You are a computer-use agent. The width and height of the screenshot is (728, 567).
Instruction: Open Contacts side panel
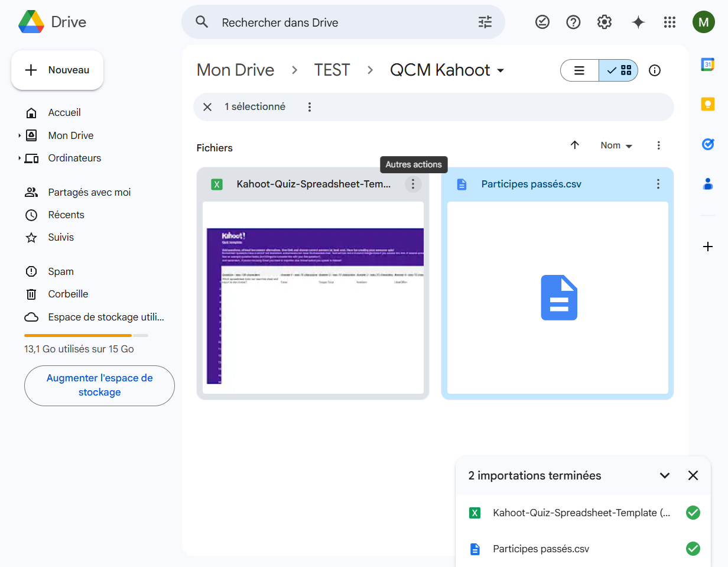[708, 184]
